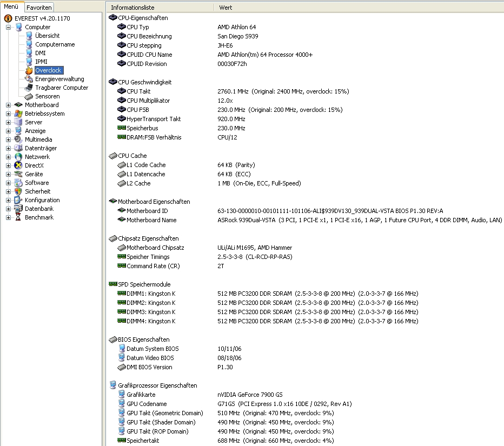The width and height of the screenshot is (504, 446).
Task: Click the Geräte devices icon
Action: click(x=18, y=174)
